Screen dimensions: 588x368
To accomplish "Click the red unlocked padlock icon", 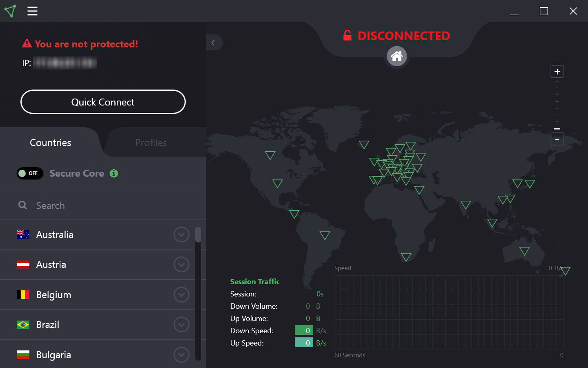I will pos(347,36).
